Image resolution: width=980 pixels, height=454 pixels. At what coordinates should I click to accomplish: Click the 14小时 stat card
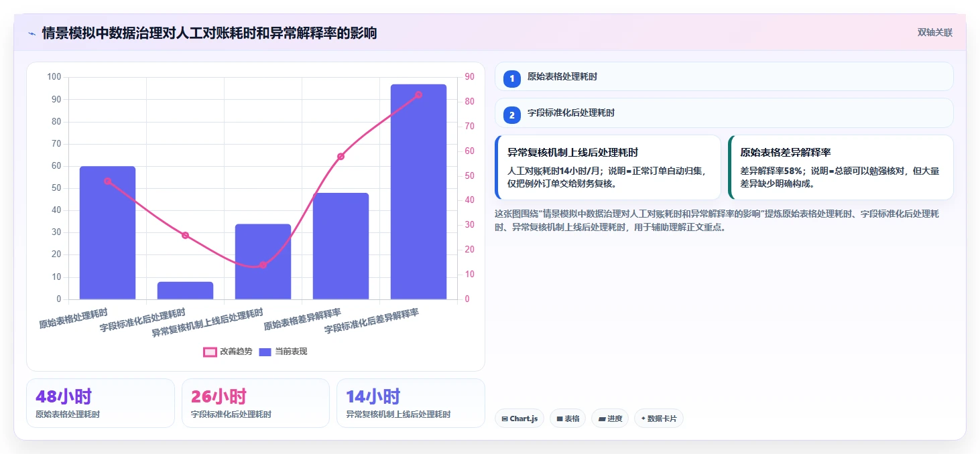click(x=410, y=403)
